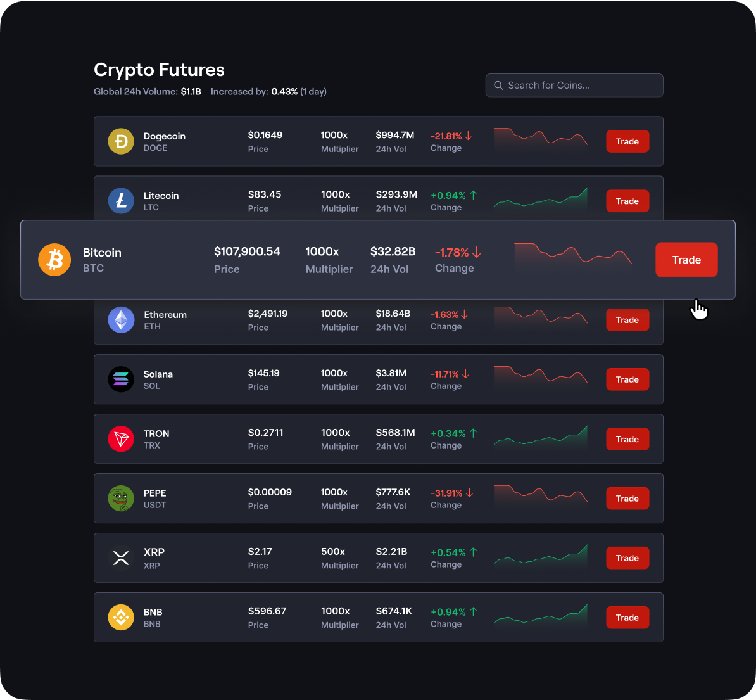Click Trade on the BNB row
Viewport: 756px width, 700px height.
627,618
